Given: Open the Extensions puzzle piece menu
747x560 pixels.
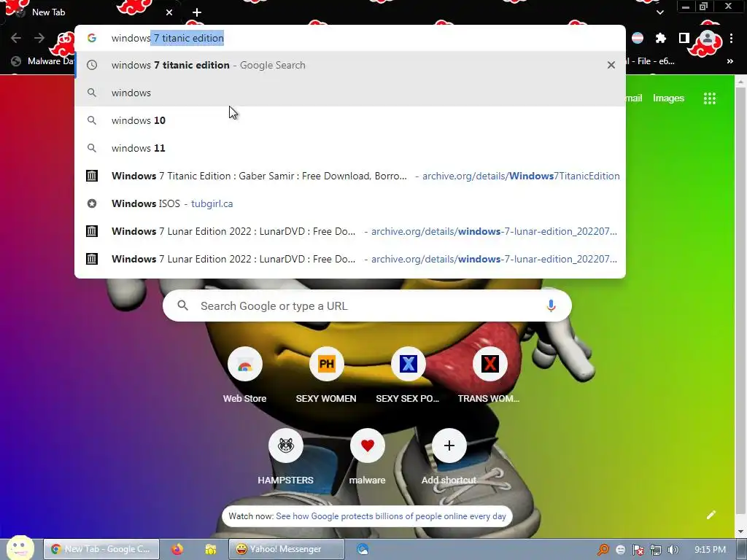Looking at the screenshot, I should [x=661, y=38].
